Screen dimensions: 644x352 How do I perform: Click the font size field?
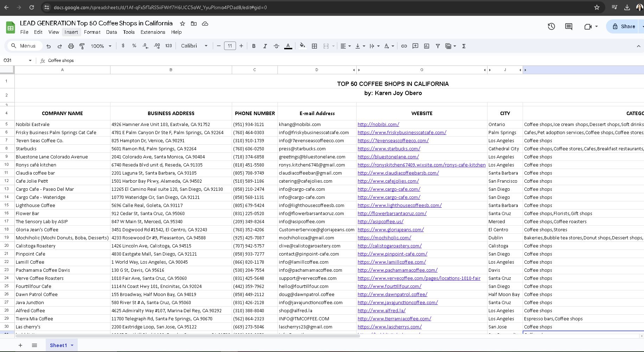(x=230, y=46)
